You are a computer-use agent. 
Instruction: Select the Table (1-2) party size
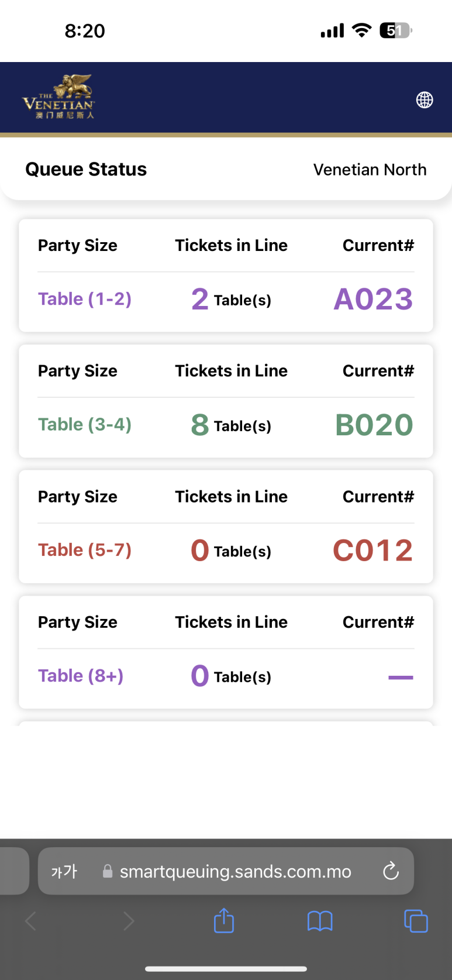pos(85,299)
